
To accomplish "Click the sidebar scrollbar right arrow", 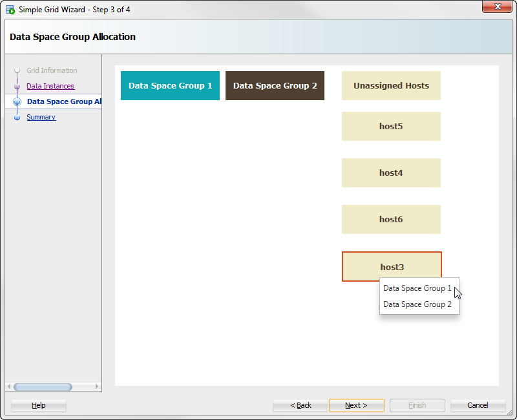I will point(96,386).
